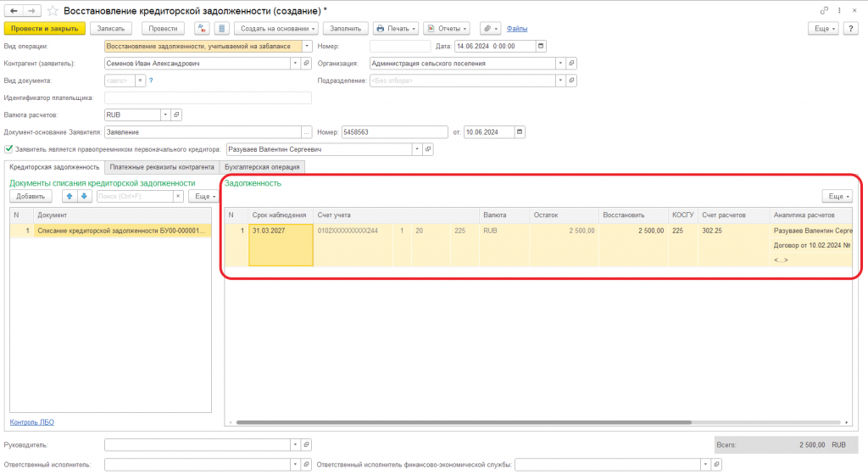The width and height of the screenshot is (868, 474).
Task: Click the Провести button
Action: point(163,28)
